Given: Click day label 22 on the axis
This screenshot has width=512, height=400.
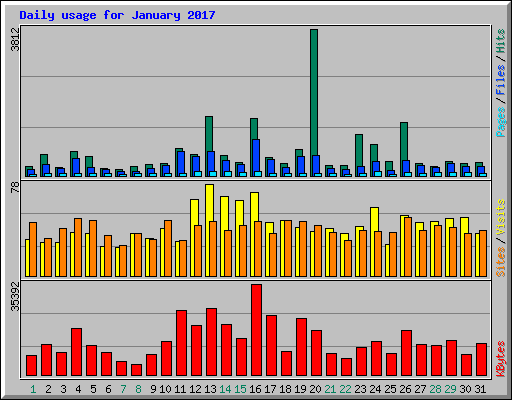Looking at the screenshot, I should pyautogui.click(x=345, y=389).
